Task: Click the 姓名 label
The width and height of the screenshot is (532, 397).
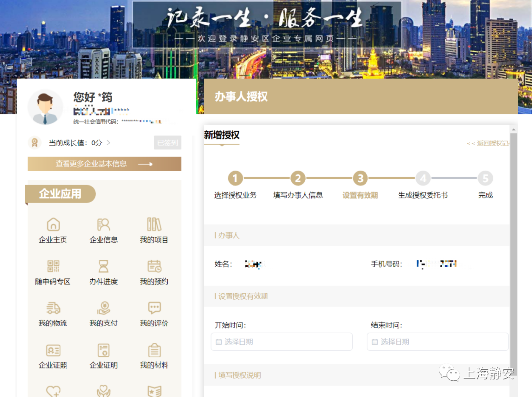Action: coord(223,264)
